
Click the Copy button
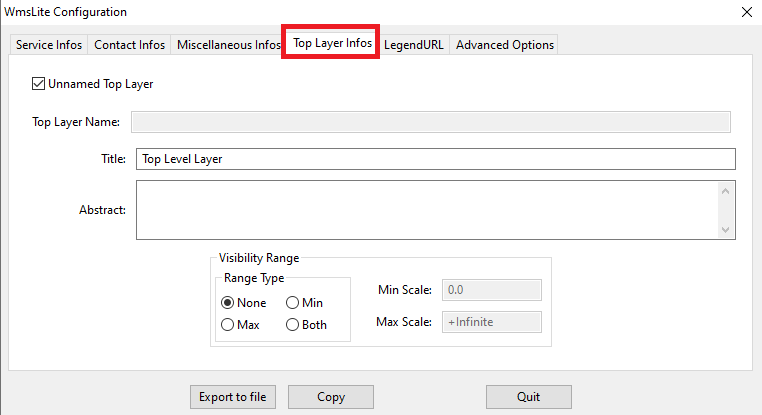331,397
